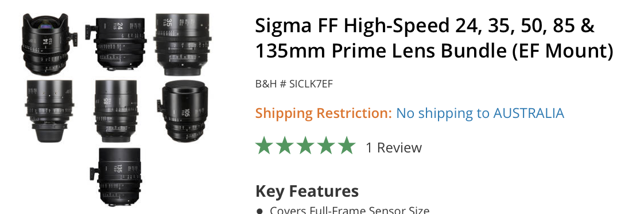Click the Covers Full-Frame Sensor Size text
Image resolution: width=644 pixels, height=214 pixels.
coord(350,211)
